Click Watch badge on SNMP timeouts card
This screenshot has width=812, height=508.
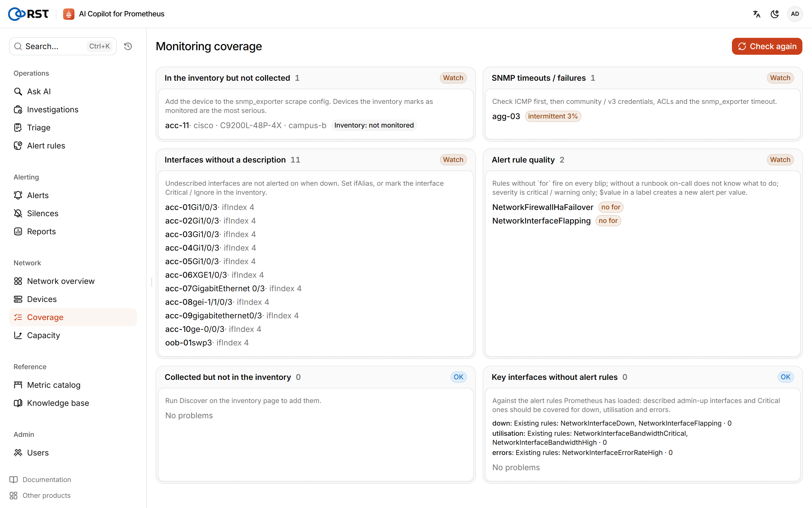tap(780, 78)
